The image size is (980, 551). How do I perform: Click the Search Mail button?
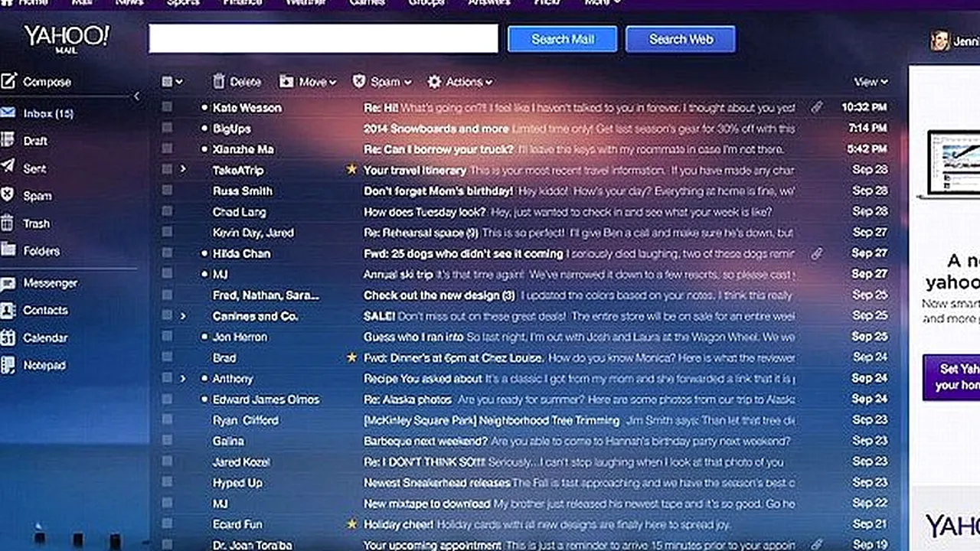pyautogui.click(x=561, y=39)
